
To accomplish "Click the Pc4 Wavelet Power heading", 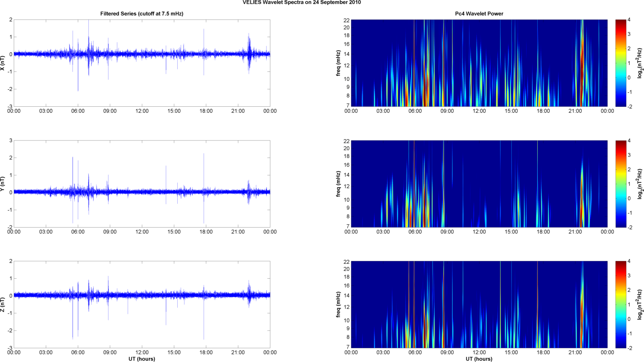I will [x=479, y=14].
